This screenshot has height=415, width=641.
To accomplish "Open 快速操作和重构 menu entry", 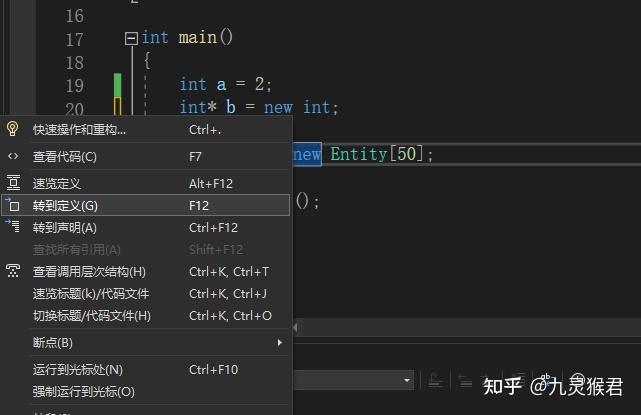I will pyautogui.click(x=146, y=129).
